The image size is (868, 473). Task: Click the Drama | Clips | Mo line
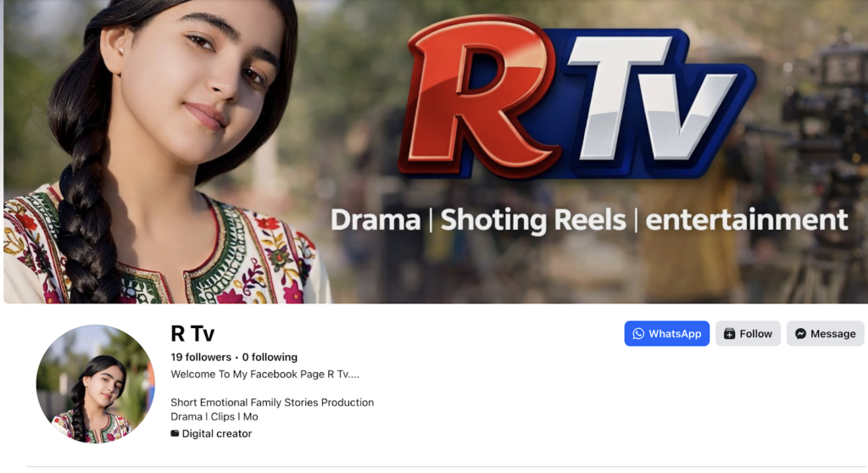tap(214, 417)
